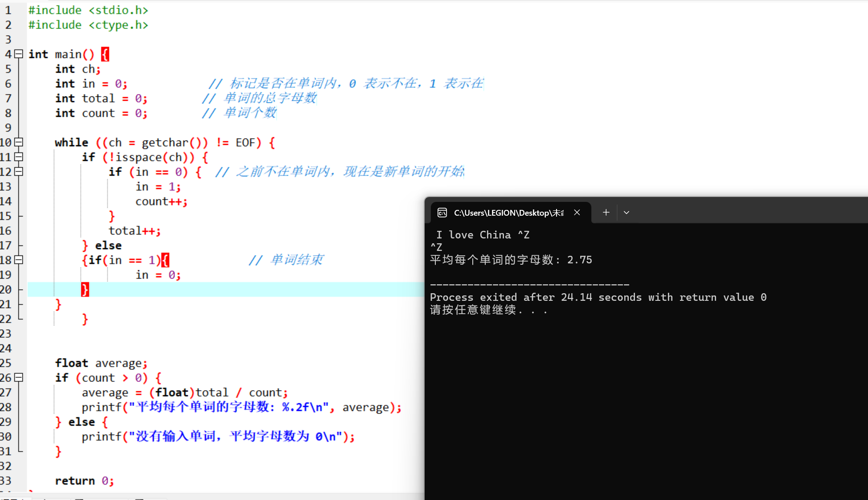868x500 pixels.
Task: Collapse fold marker on line 18
Action: click(x=19, y=260)
